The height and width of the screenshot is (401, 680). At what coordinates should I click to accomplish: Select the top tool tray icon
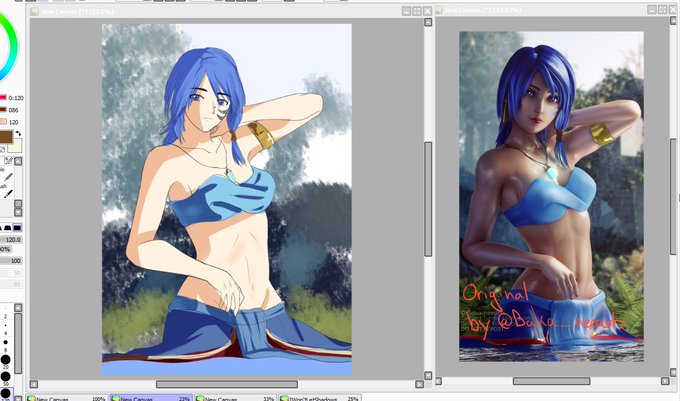(x=9, y=161)
